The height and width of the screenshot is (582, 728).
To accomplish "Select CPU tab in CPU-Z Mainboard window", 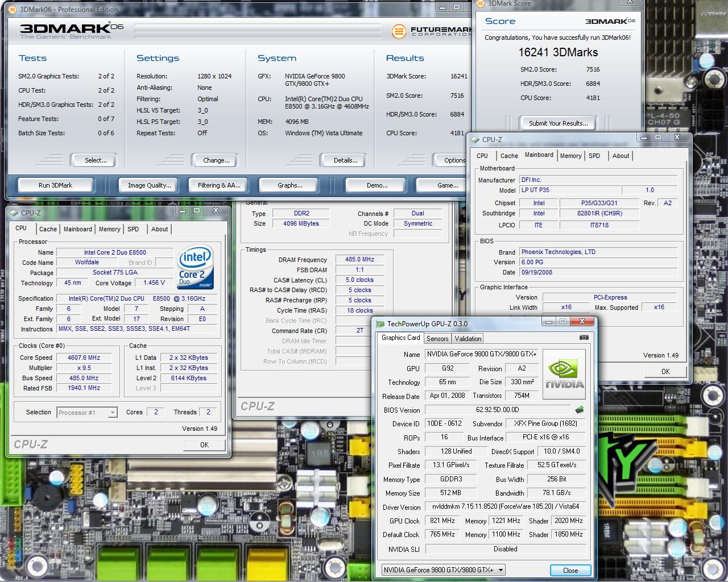I will coord(482,156).
